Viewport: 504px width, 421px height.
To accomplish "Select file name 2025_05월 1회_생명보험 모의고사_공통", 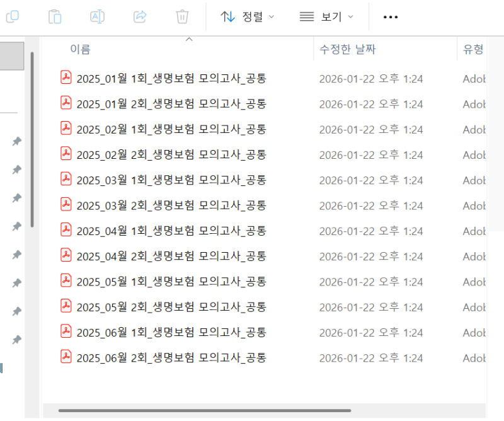I will (x=171, y=282).
